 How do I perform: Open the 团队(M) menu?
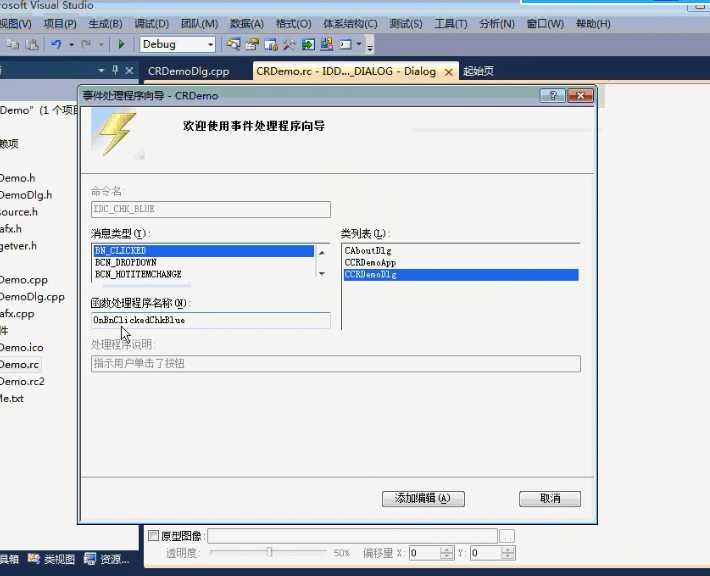[x=199, y=24]
